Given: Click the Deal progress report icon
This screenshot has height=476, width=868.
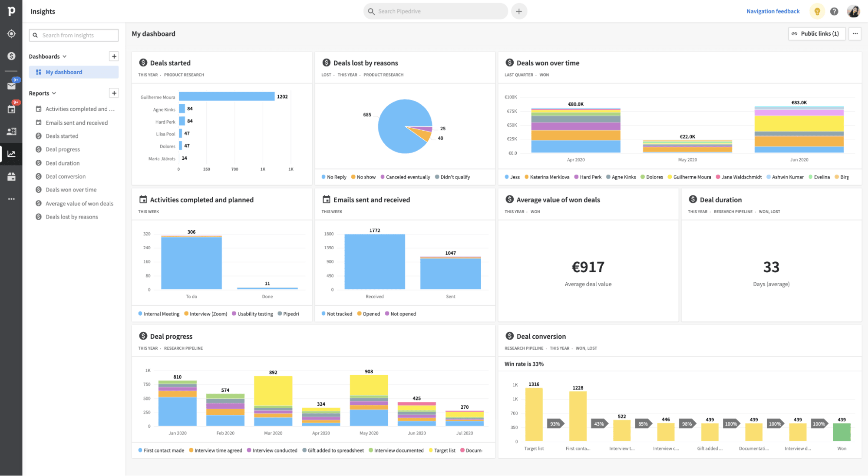Looking at the screenshot, I should point(39,149).
